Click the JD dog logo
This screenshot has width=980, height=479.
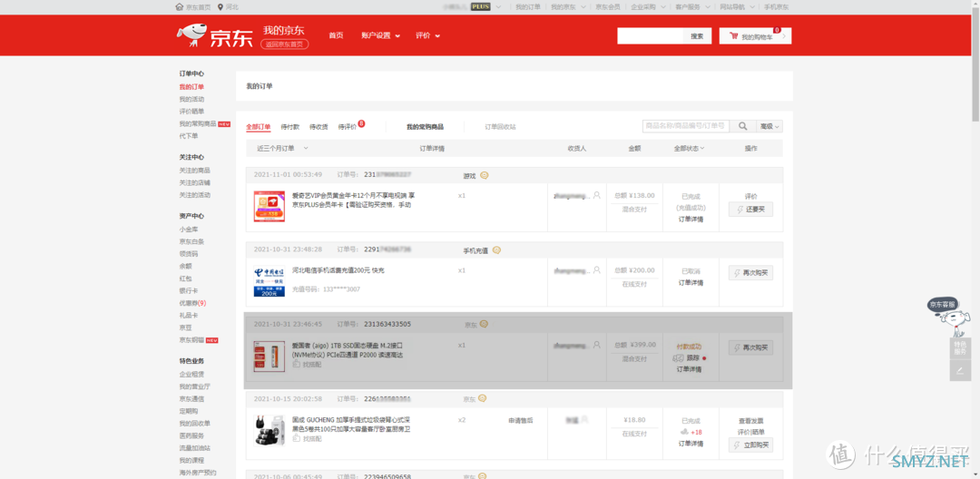point(191,35)
